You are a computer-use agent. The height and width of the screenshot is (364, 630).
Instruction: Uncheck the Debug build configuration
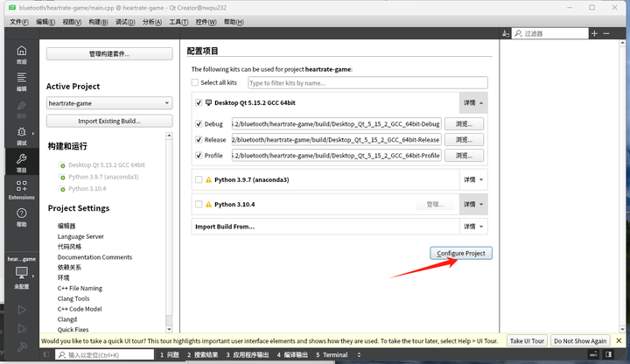click(199, 123)
